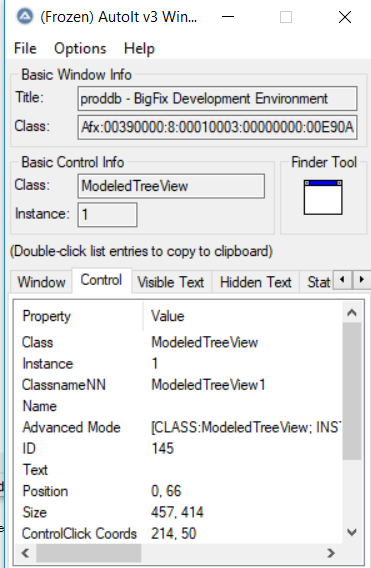Click tab strip right scroll arrow
This screenshot has height=568, width=371.
coord(361,280)
